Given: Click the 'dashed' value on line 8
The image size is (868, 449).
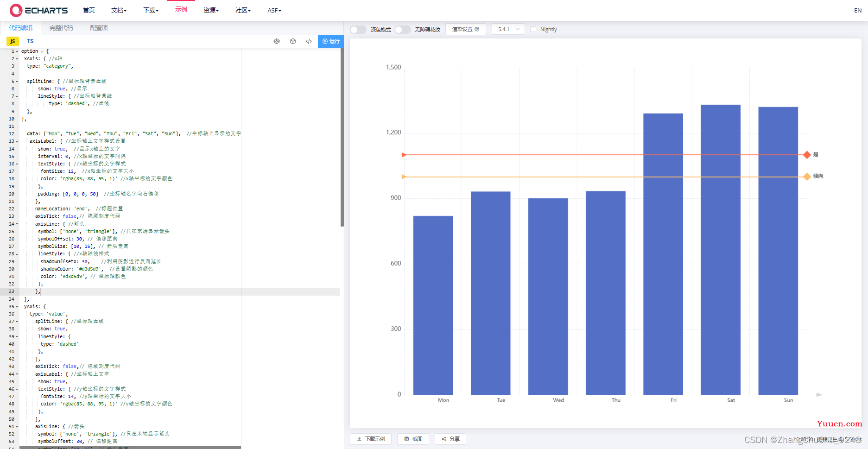Looking at the screenshot, I should point(77,104).
